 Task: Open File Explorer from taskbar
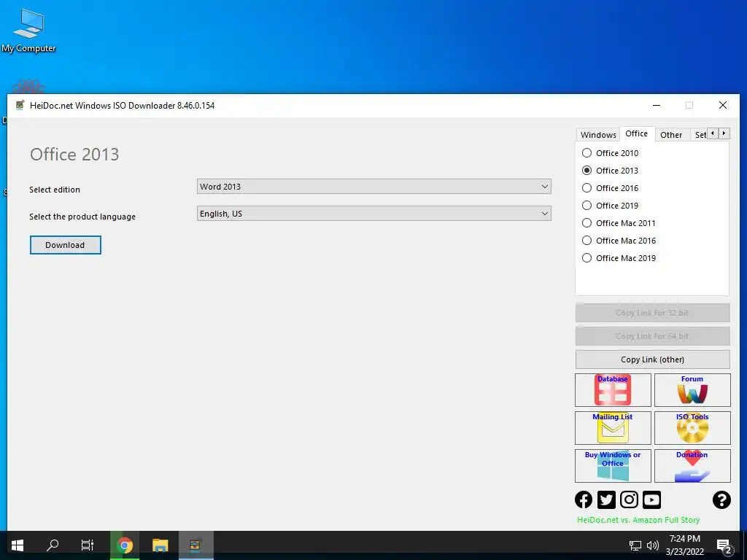(160, 545)
